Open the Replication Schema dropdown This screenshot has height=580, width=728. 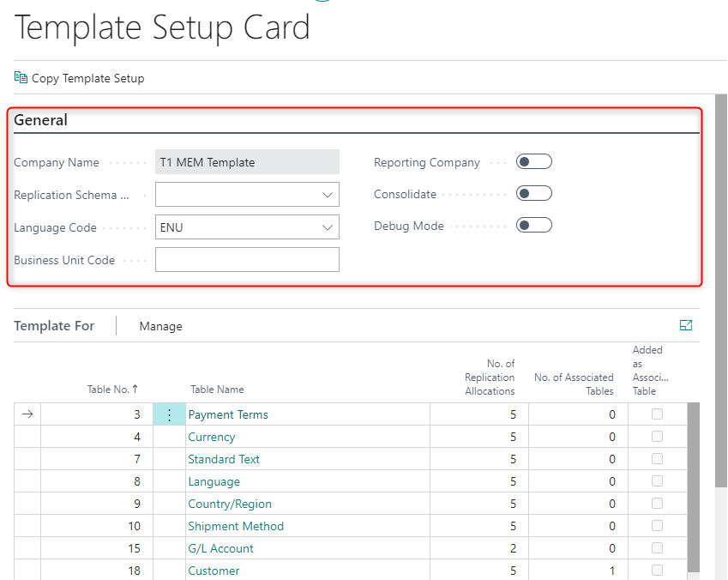click(328, 194)
